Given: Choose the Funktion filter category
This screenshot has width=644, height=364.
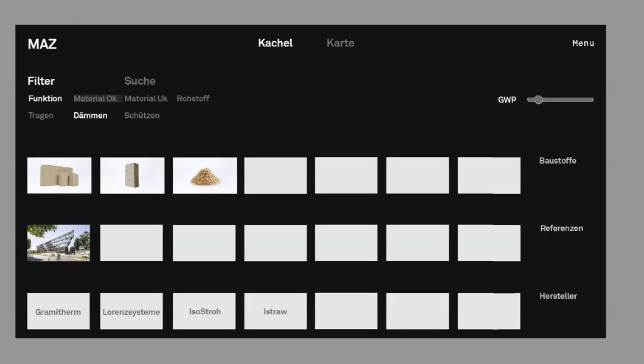Looking at the screenshot, I should click(x=45, y=98).
